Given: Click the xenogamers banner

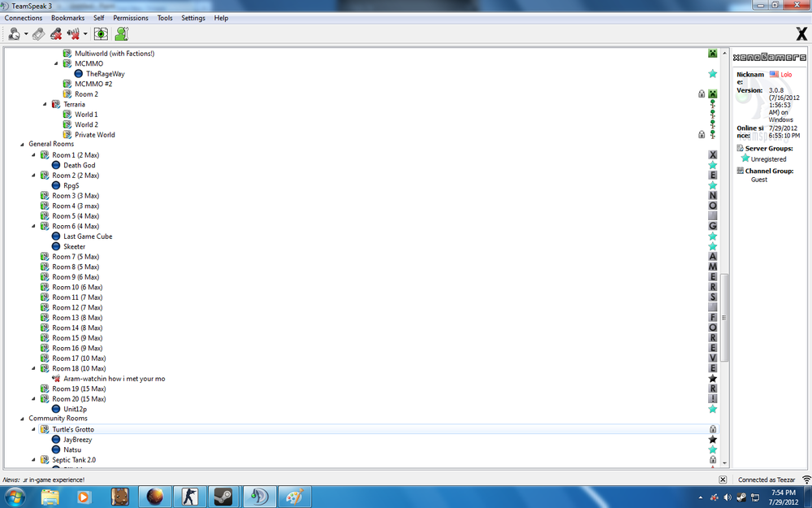Looking at the screenshot, I should click(x=770, y=58).
